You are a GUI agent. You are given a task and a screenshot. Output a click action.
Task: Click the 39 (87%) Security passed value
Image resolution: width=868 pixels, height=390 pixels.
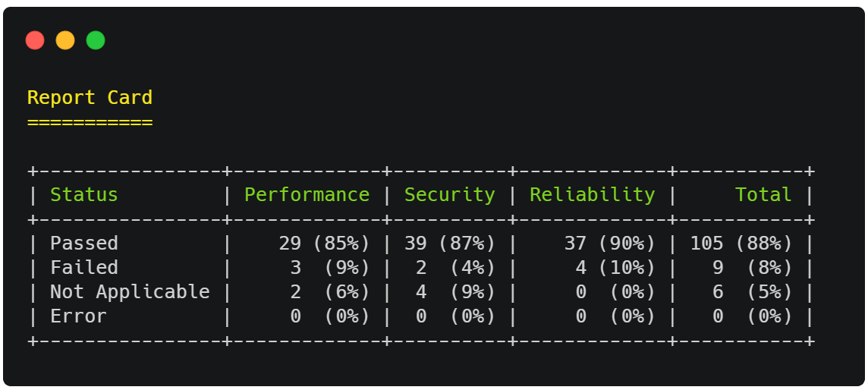pos(450,244)
